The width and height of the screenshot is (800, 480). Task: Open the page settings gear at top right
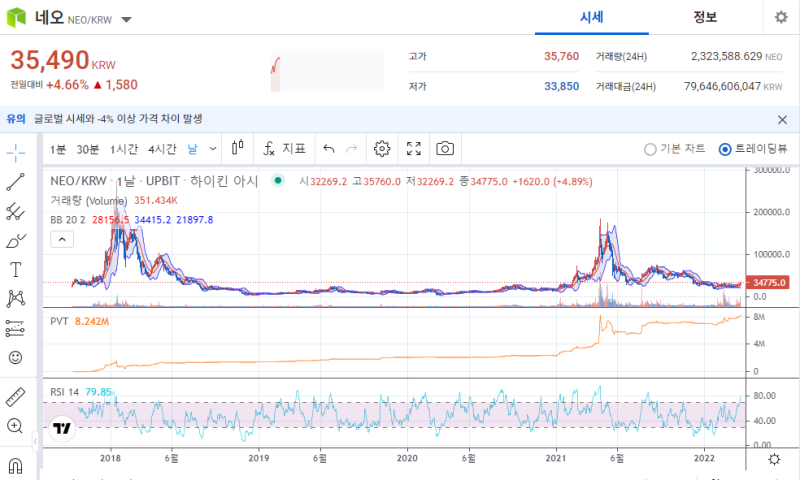point(781,17)
